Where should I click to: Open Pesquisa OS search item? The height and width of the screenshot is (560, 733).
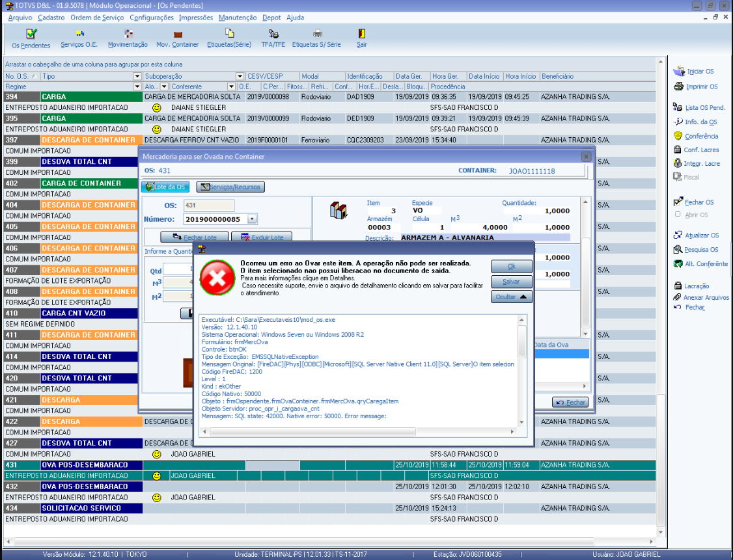pyautogui.click(x=696, y=249)
